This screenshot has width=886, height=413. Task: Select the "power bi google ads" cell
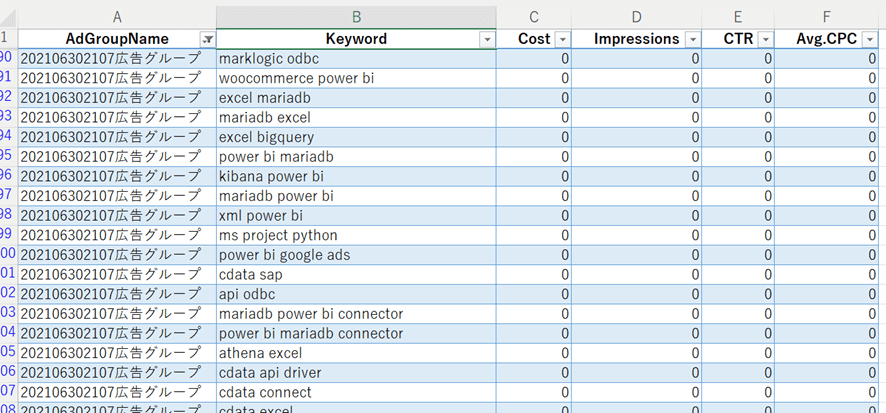coord(356,255)
